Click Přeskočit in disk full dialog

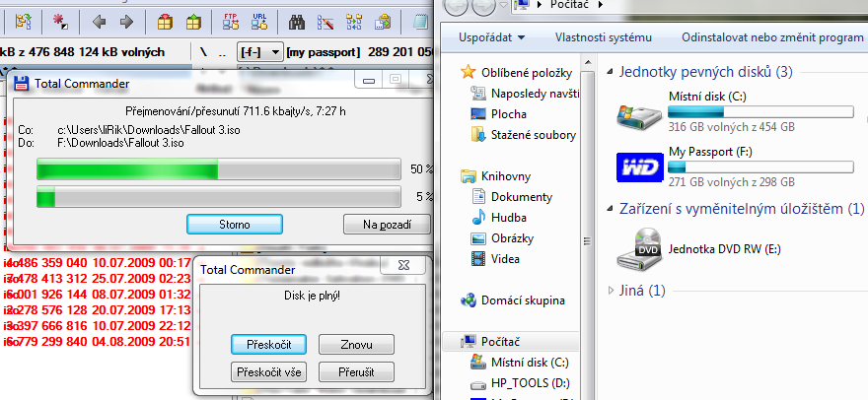click(x=268, y=345)
